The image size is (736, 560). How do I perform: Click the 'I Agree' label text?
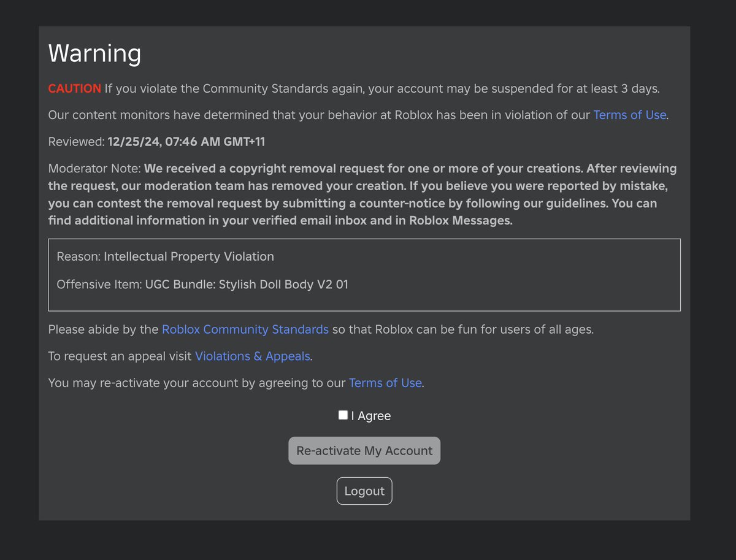(x=371, y=416)
